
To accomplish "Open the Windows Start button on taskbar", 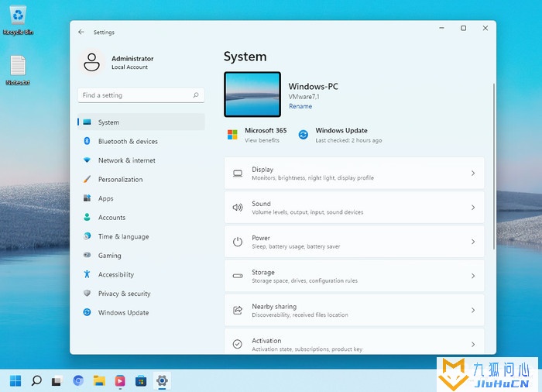I will click(15, 380).
